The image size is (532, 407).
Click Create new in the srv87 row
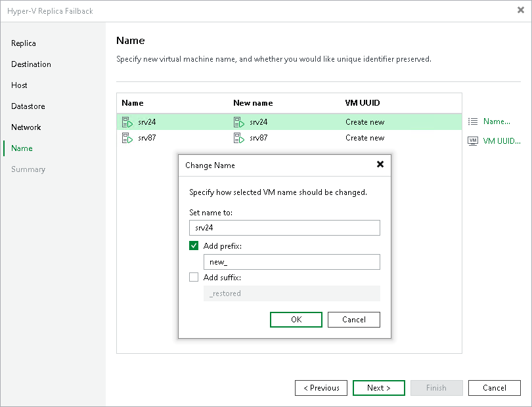click(365, 138)
